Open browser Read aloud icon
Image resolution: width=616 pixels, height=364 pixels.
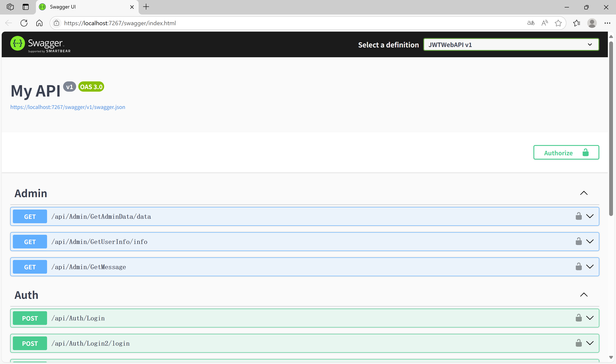[x=544, y=23]
